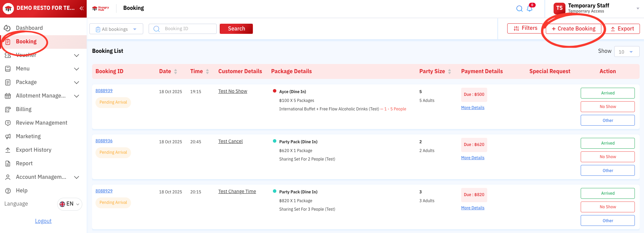Open Review Management in the sidebar
The height and width of the screenshot is (233, 644).
(41, 123)
